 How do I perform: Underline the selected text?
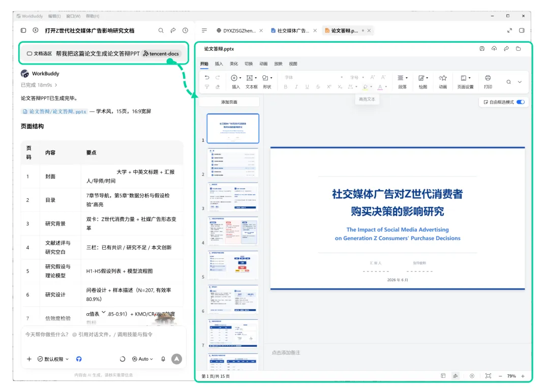pyautogui.click(x=307, y=87)
